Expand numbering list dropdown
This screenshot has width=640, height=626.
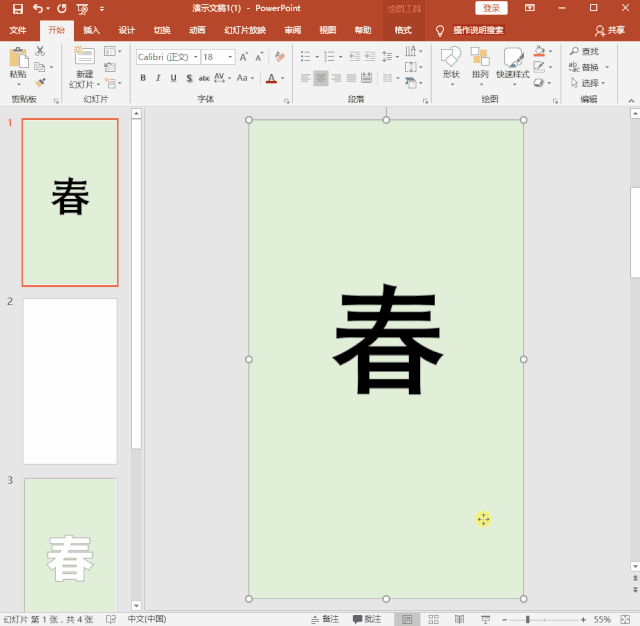click(340, 57)
